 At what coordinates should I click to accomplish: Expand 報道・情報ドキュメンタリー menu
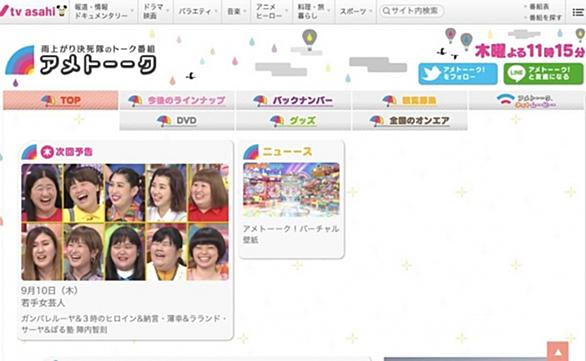click(103, 12)
